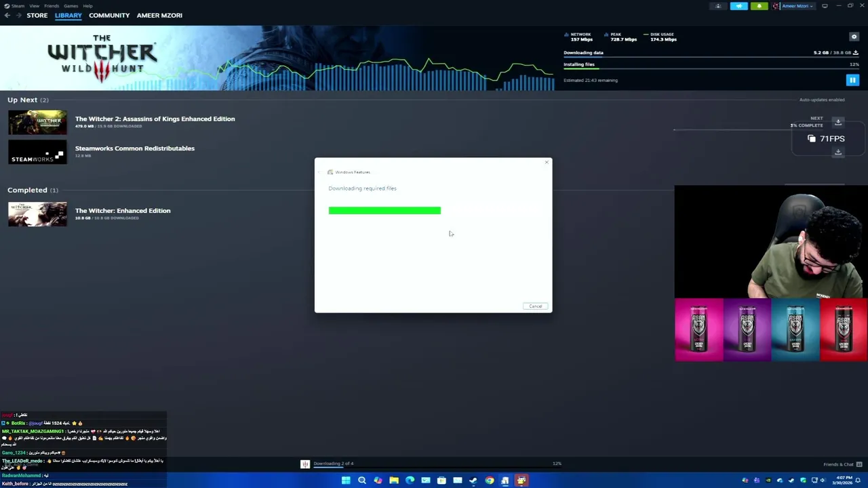Click the Estimated 21:43 remaining text

pyautogui.click(x=591, y=80)
